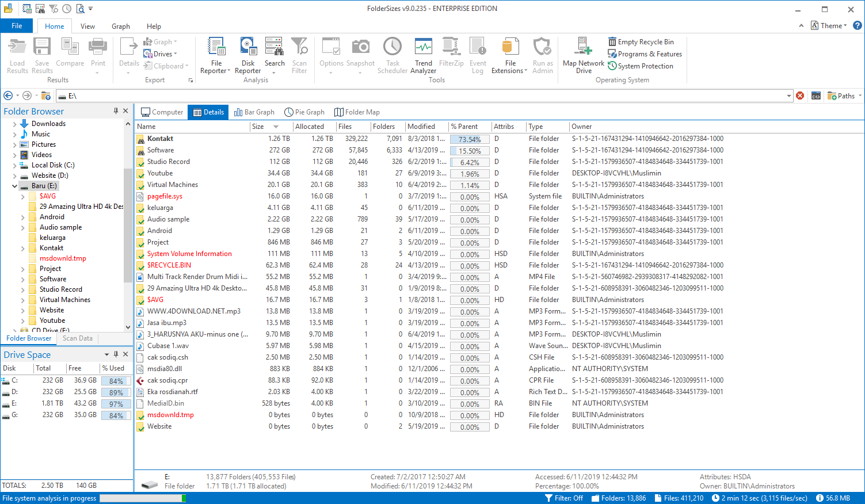Screen dimensions: 865x504
Task: Click the Load Results folder icon
Action: tap(17, 47)
